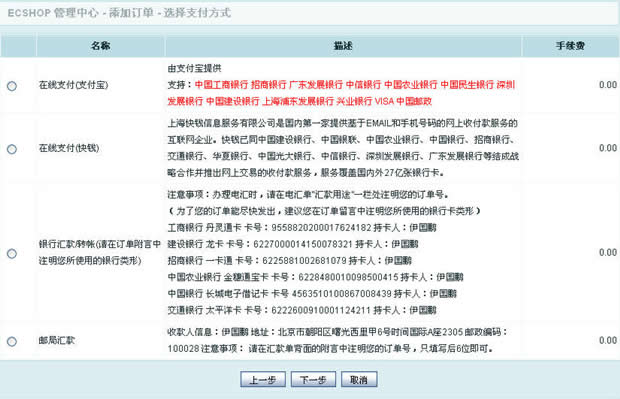This screenshot has height=399, width=620.
Task: Click the 描述 column header
Action: coord(343,46)
